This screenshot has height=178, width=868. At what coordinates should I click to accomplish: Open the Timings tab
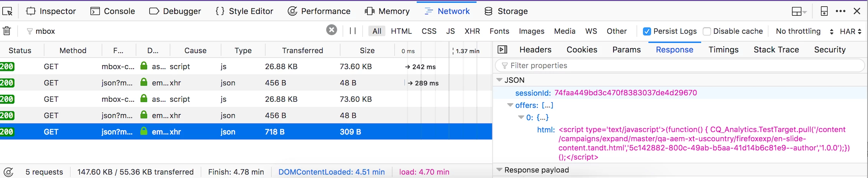pyautogui.click(x=723, y=50)
